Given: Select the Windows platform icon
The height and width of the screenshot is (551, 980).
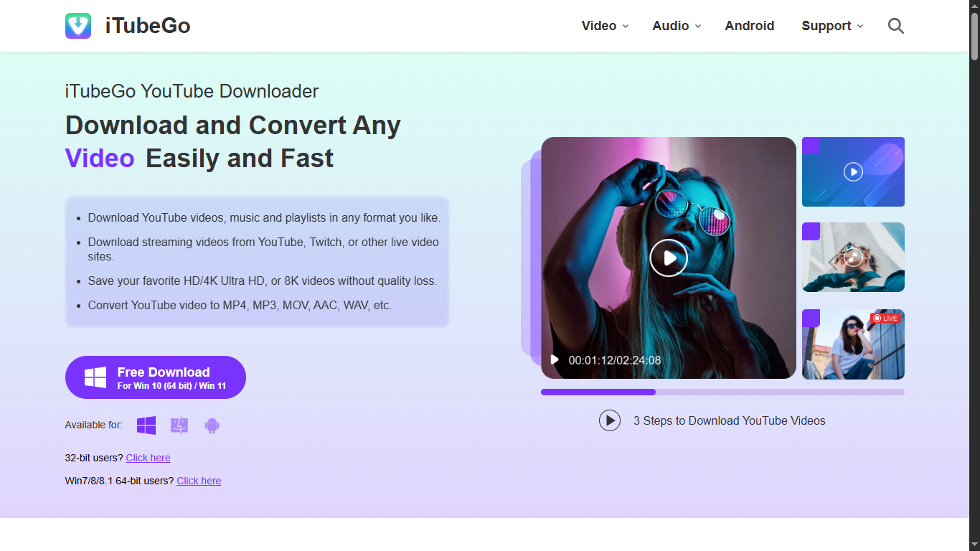Looking at the screenshot, I should click(x=146, y=425).
